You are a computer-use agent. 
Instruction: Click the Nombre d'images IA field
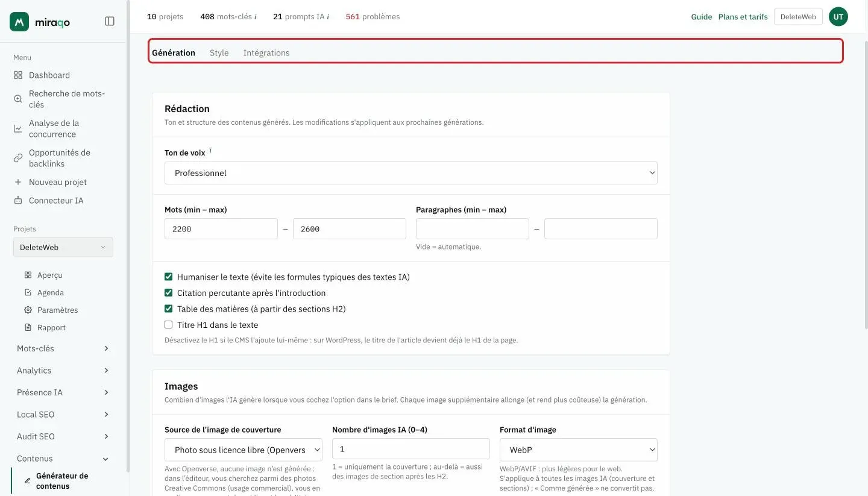coord(411,449)
